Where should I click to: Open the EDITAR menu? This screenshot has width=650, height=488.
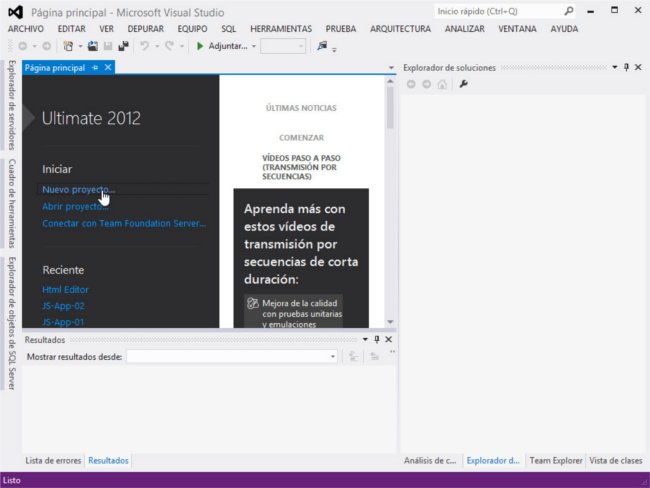tap(71, 29)
